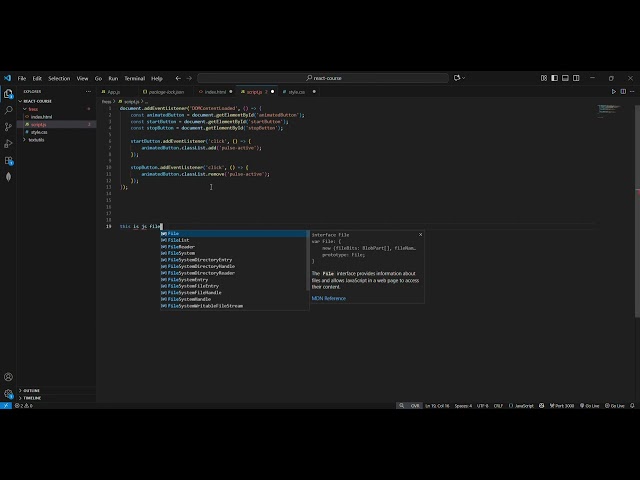
Task: Click the remote window indicator in status bar
Action: coord(6,406)
